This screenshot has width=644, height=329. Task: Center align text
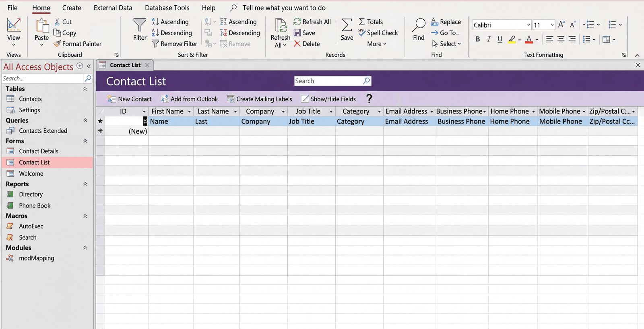pos(561,39)
